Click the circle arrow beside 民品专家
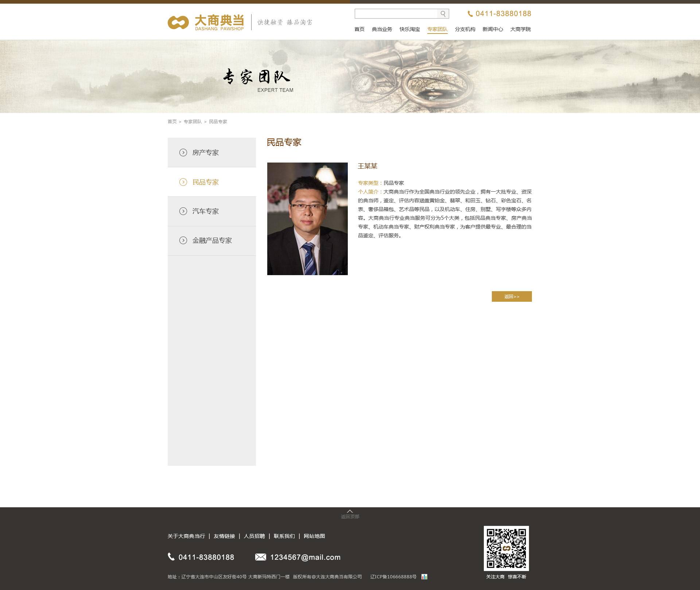 point(183,182)
